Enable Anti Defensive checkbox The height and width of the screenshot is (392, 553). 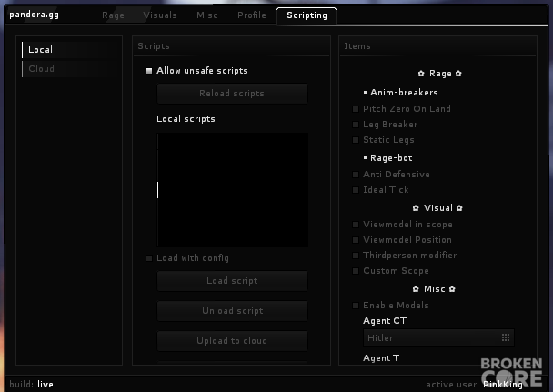356,175
